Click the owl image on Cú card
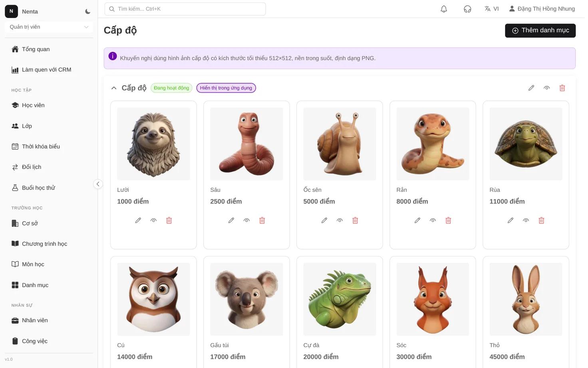Image resolution: width=588 pixels, height=368 pixels. [x=153, y=299]
